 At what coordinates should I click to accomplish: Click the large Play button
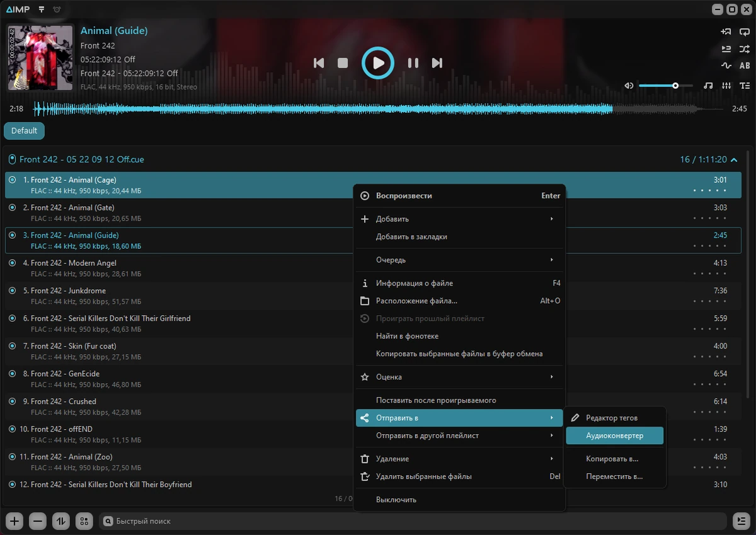coord(378,63)
